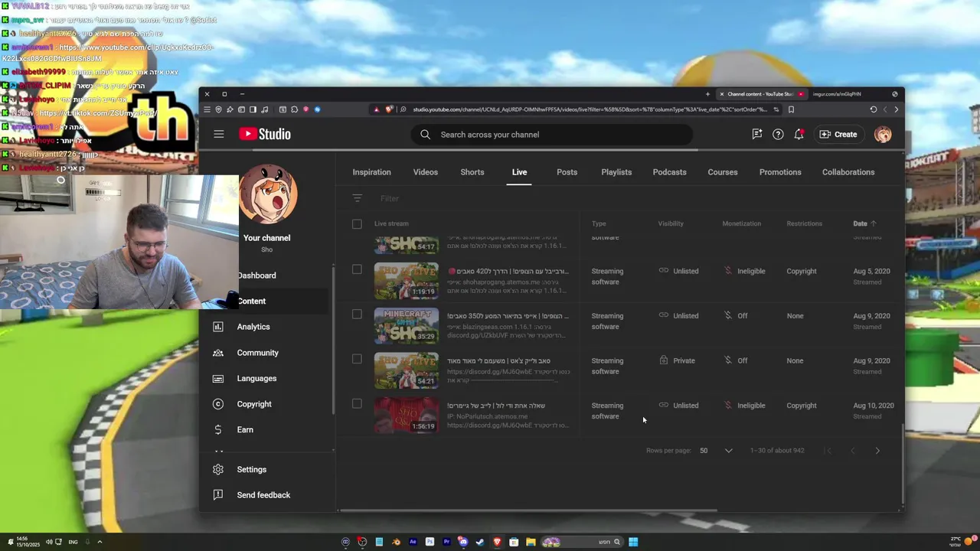The image size is (980, 551).
Task: Click the vertical scrollbar of the video list
Action: (903, 464)
